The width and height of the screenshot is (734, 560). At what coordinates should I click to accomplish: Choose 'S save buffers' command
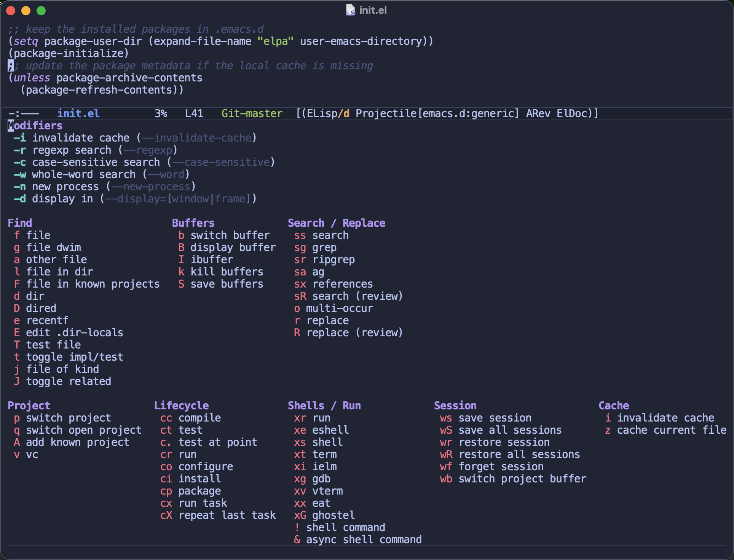221,284
